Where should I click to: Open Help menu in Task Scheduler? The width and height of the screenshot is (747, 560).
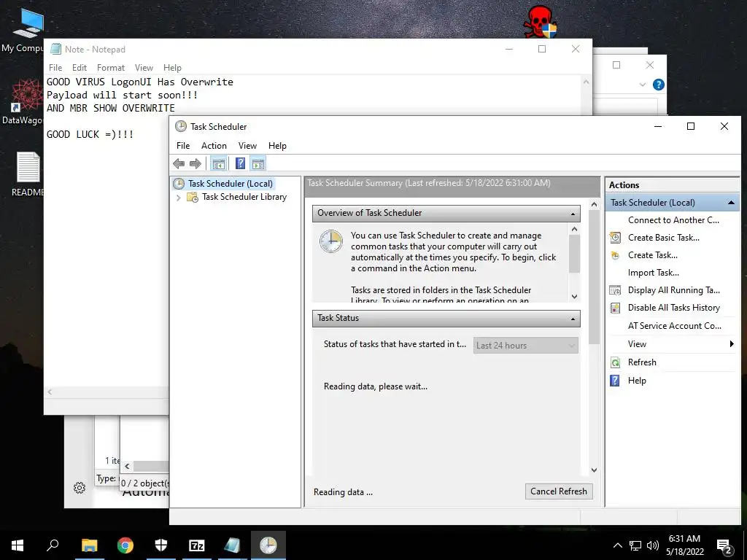[x=277, y=146]
